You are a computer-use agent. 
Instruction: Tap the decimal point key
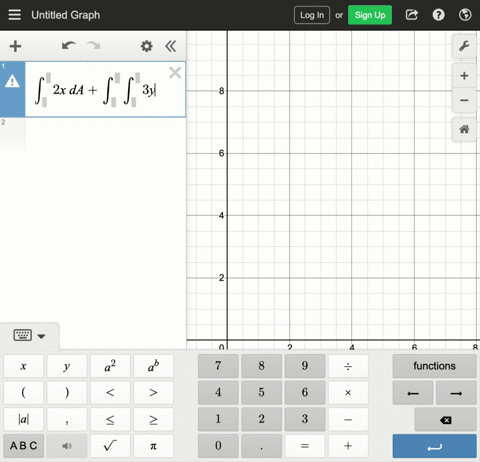click(261, 446)
